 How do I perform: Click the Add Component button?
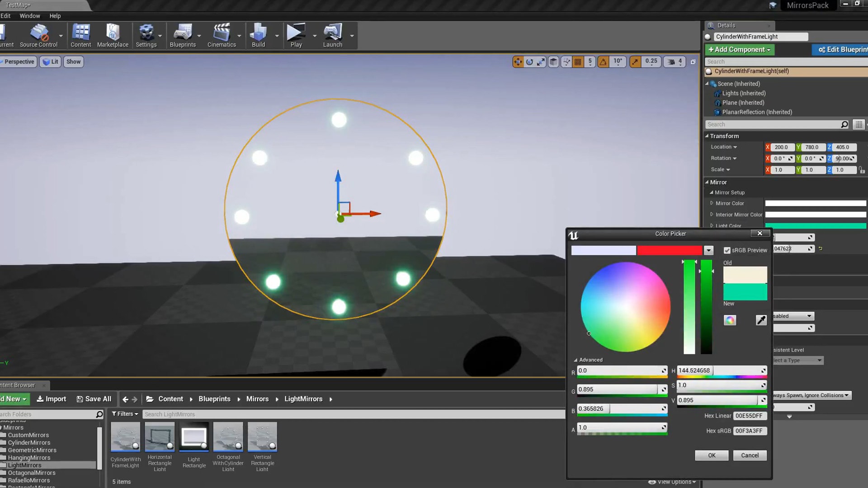739,49
